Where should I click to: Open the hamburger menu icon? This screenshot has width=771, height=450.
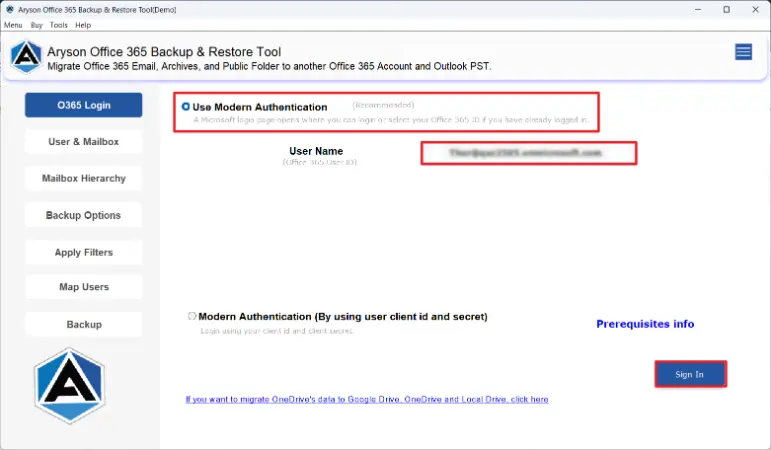(743, 52)
